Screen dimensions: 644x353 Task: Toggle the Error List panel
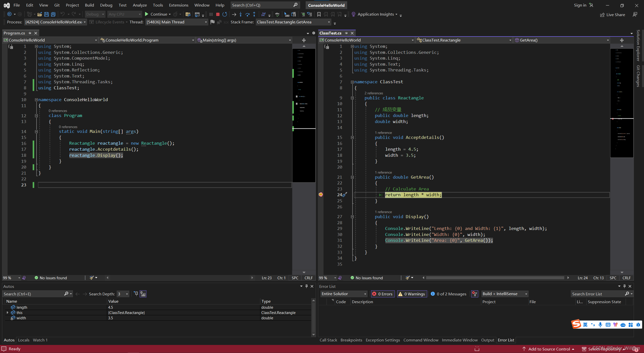[x=506, y=340]
